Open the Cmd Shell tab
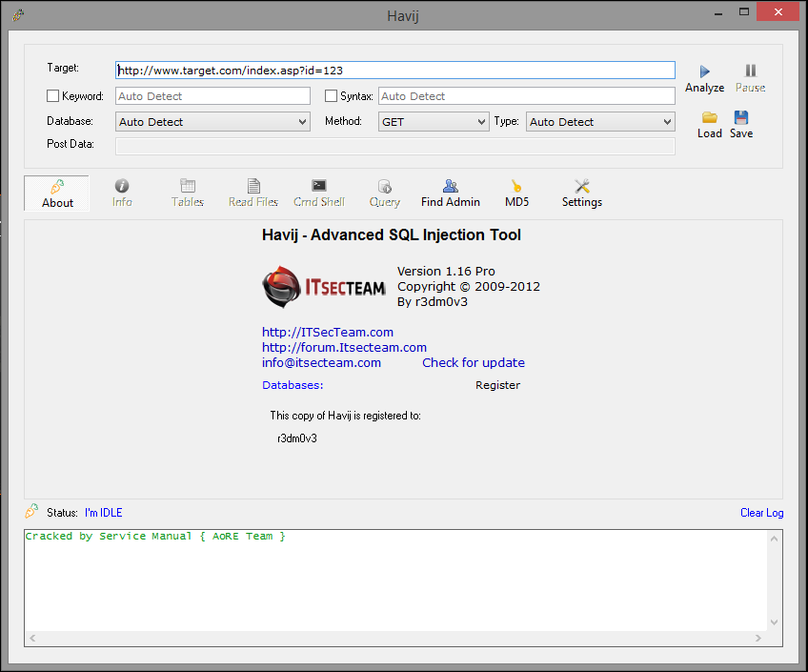This screenshot has width=808, height=672. click(319, 193)
